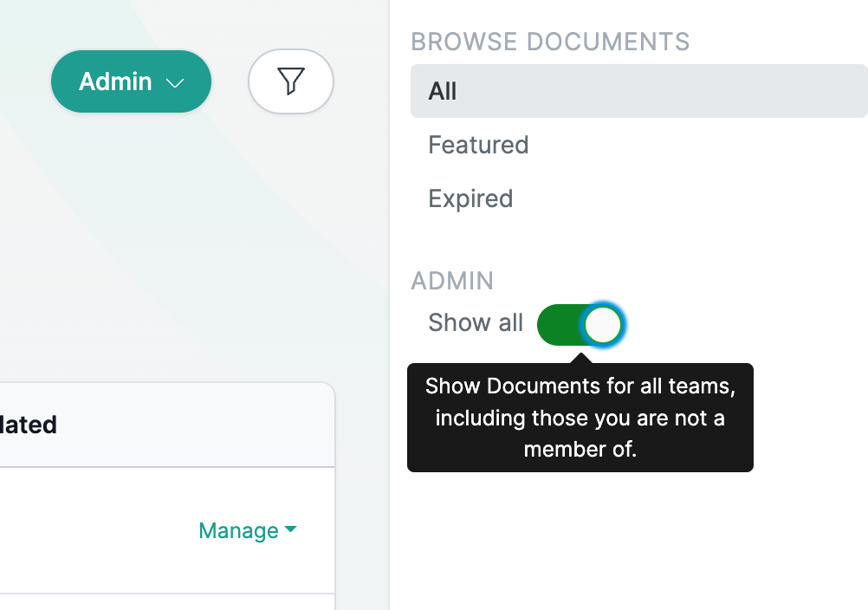Screen dimensions: 868x610
Task: Select the first table row left of Manage
Action: click(x=87, y=530)
